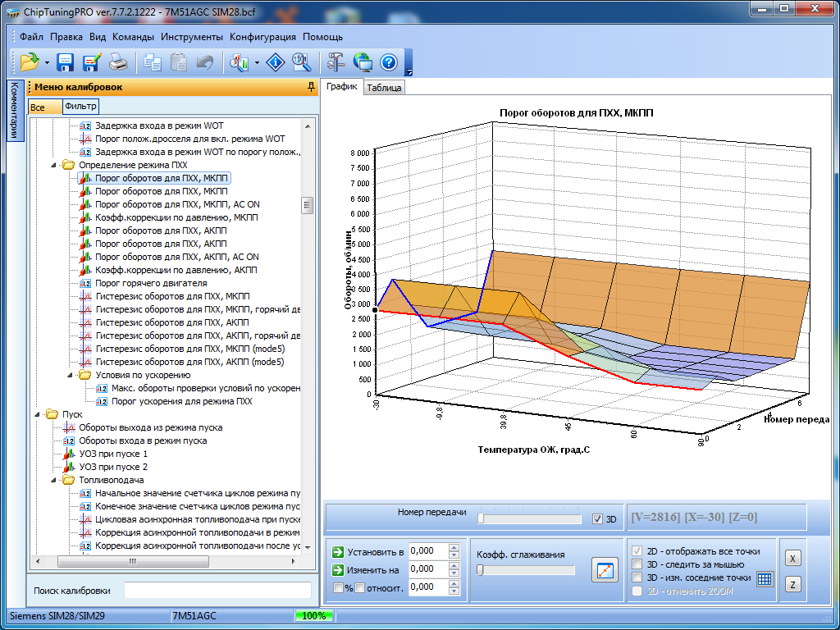Enable '3D - следить за мышью' checkbox
The width and height of the screenshot is (840, 630).
637,564
